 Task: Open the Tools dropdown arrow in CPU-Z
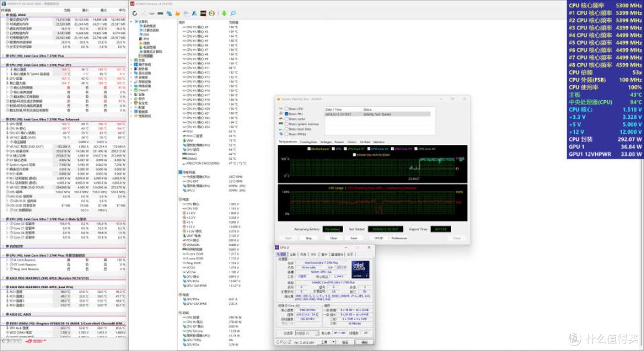point(333,342)
